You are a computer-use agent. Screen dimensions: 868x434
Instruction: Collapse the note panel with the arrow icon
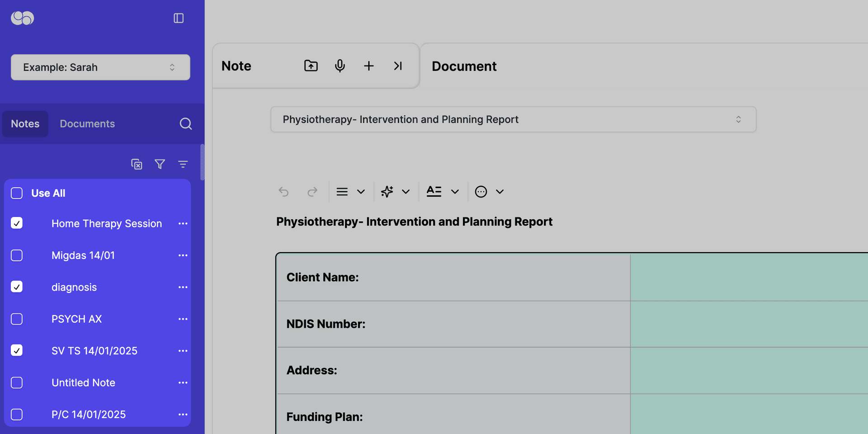(398, 66)
